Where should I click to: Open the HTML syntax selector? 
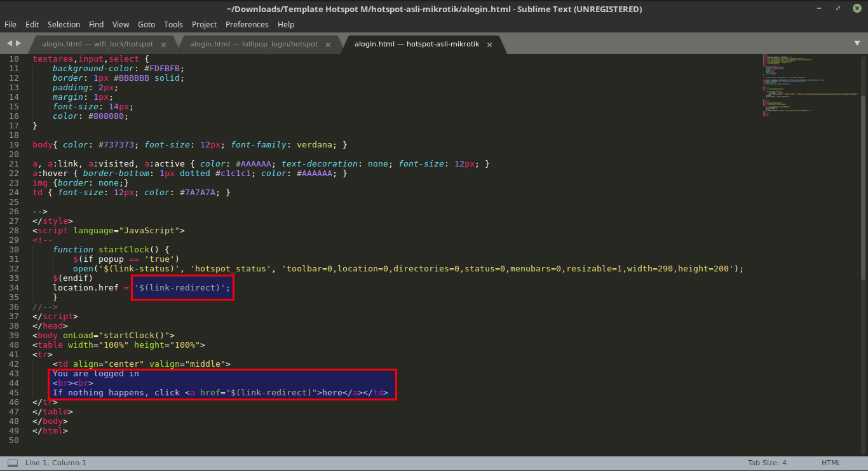pos(831,462)
